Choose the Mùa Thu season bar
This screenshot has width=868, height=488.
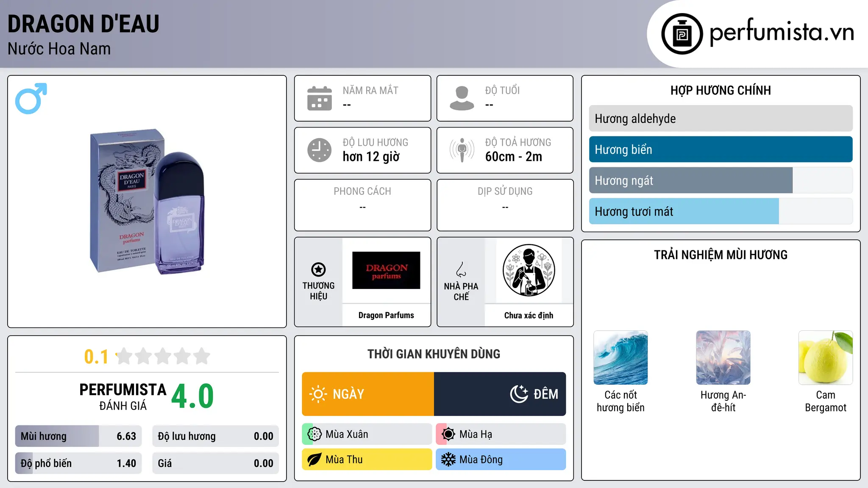(367, 460)
